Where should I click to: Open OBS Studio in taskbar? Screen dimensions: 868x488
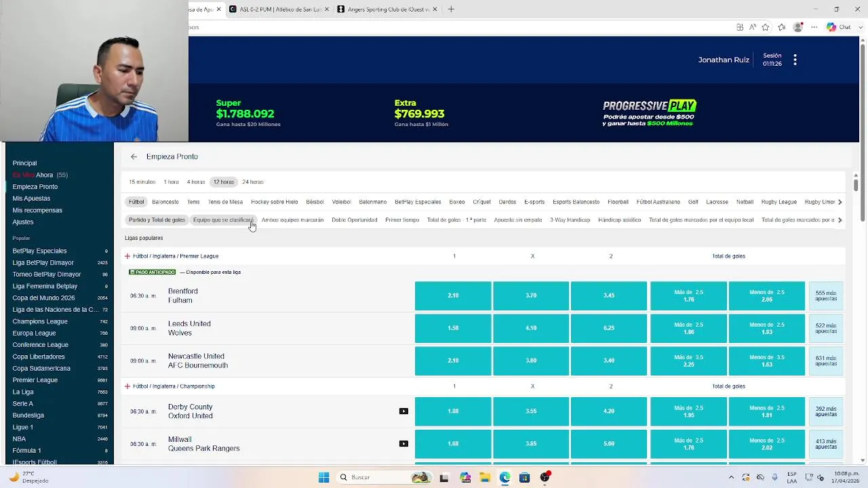pos(545,477)
